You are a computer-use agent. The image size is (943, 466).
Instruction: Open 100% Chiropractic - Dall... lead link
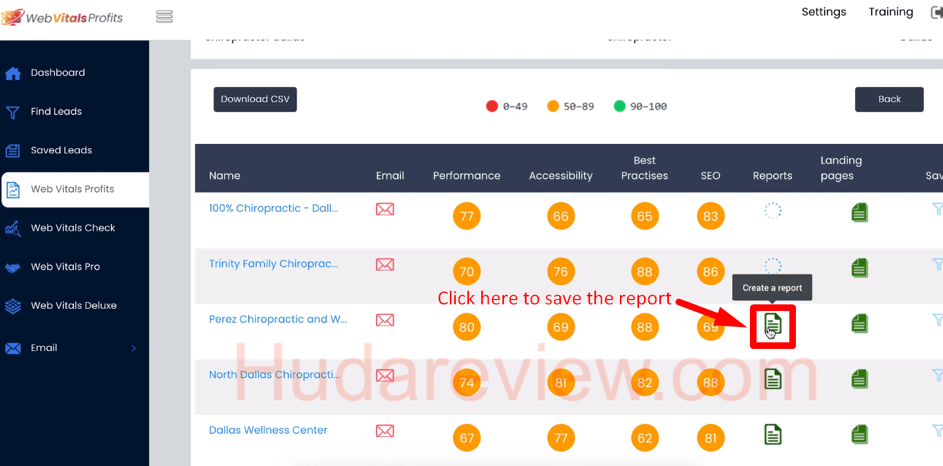pos(274,208)
